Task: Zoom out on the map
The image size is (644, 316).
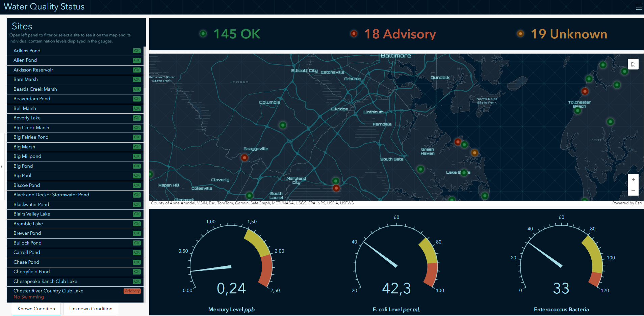Action: coord(633,191)
